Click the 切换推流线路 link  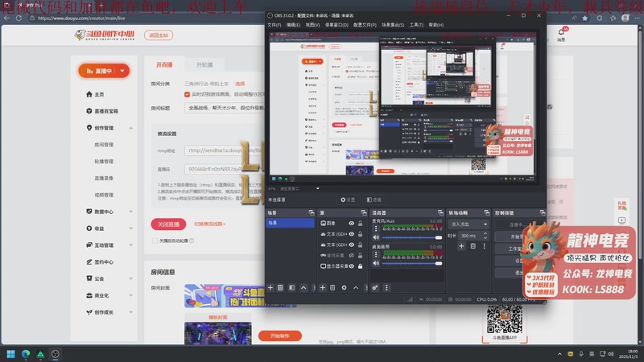210,224
